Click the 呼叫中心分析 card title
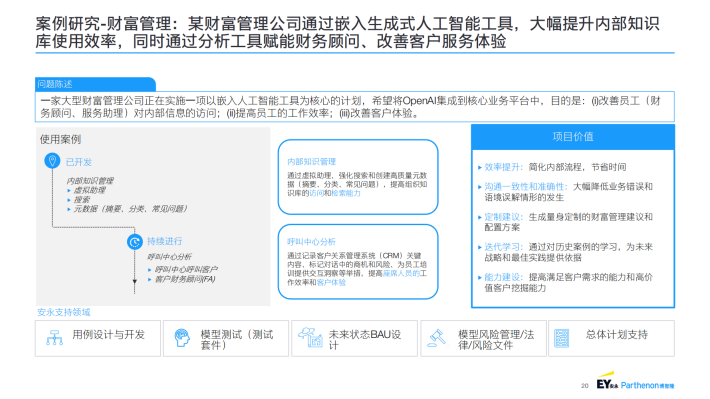Image resolution: width=710 pixels, height=399 pixels. 311,242
